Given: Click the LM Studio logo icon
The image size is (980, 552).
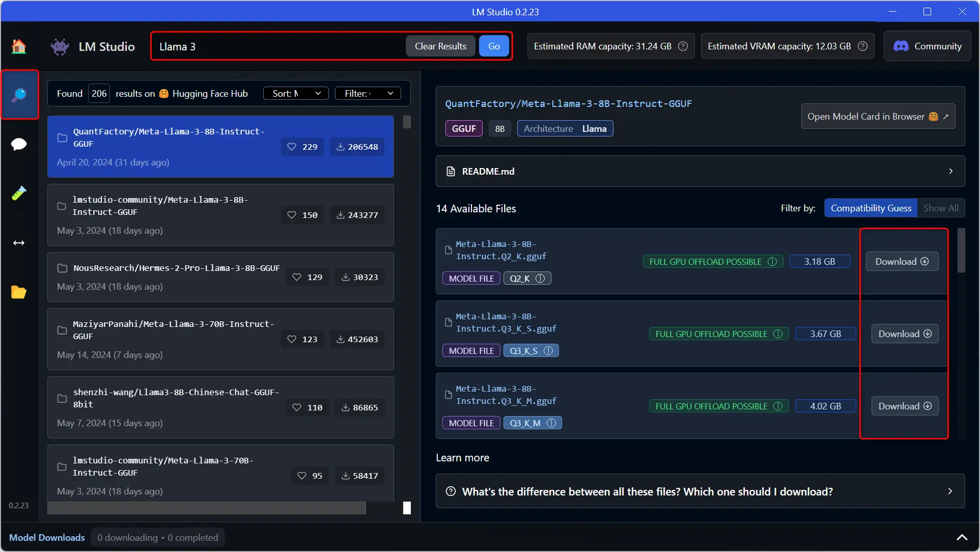Looking at the screenshot, I should click(x=60, y=47).
